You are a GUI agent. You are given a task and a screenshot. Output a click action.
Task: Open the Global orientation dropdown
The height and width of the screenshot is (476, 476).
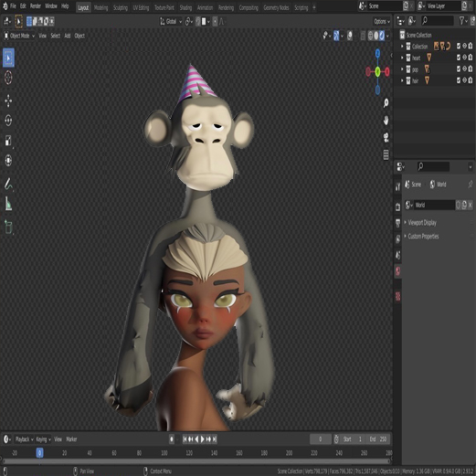click(x=171, y=21)
